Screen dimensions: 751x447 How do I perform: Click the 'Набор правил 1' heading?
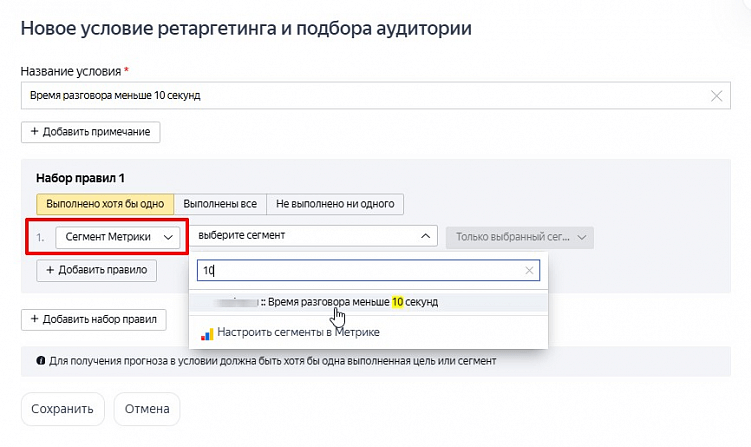click(x=80, y=178)
